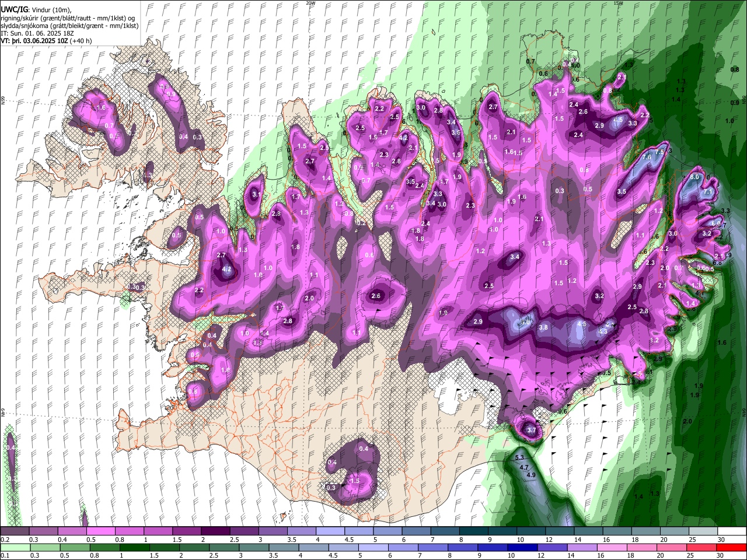
Task: Click the light violet 14 swatch on the bottom scale
Action: point(581,547)
